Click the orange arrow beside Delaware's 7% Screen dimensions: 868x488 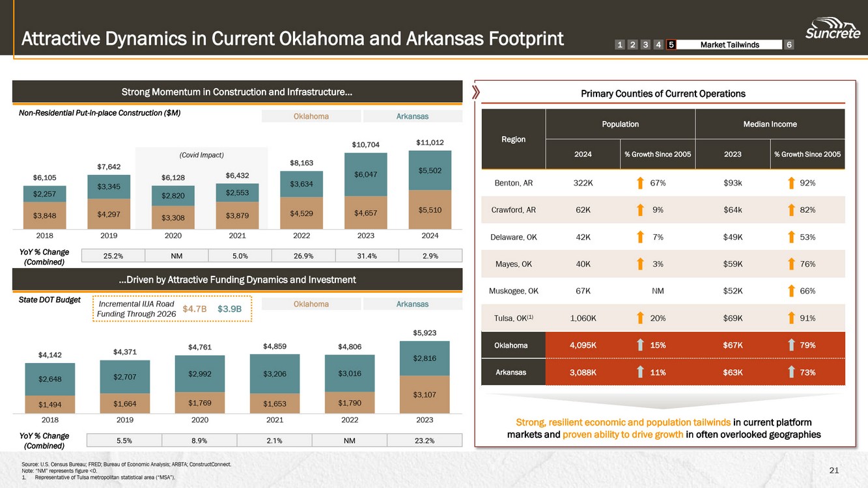641,237
